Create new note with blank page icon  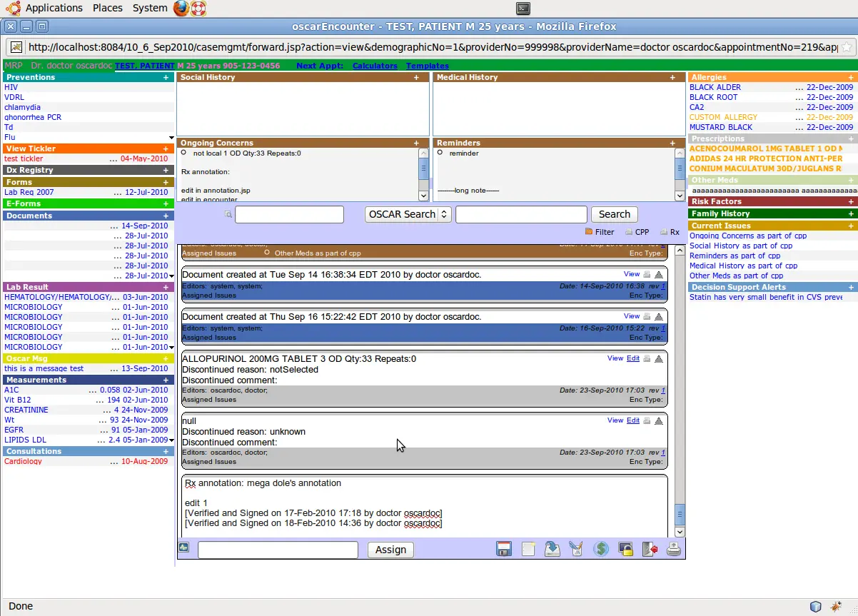pos(528,550)
